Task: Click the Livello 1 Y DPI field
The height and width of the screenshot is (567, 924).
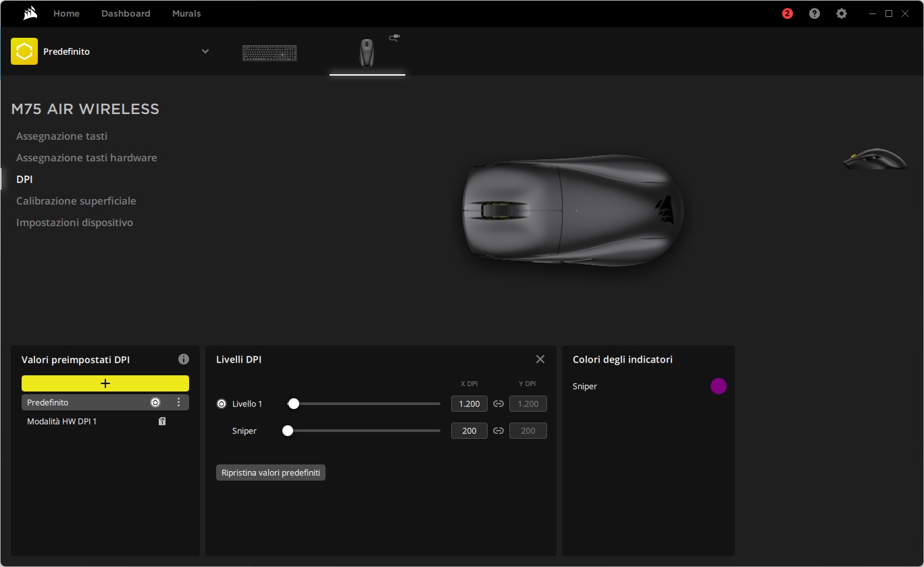Action: pyautogui.click(x=528, y=404)
